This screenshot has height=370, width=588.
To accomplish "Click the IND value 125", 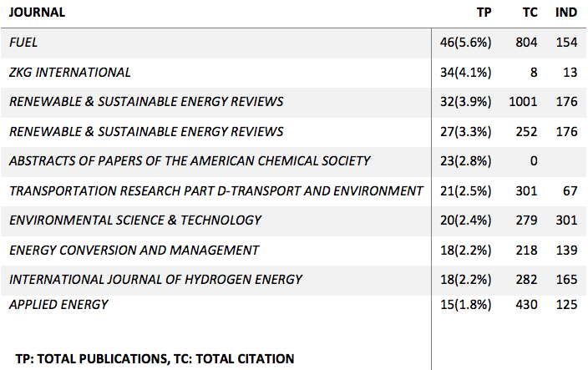I will pyautogui.click(x=566, y=304).
